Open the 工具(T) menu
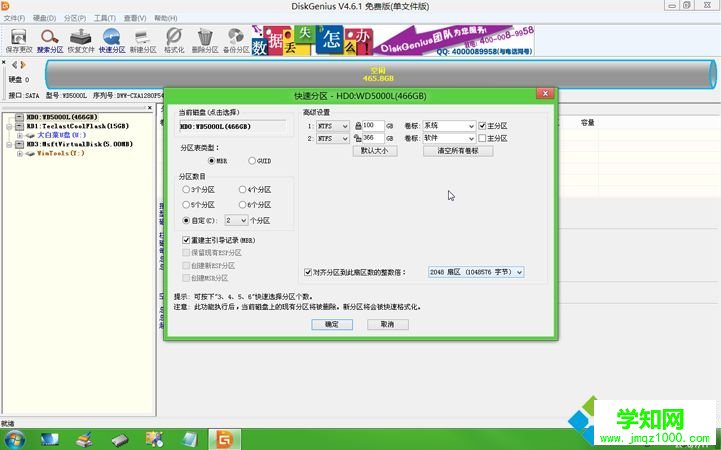The height and width of the screenshot is (450, 721). [x=105, y=18]
